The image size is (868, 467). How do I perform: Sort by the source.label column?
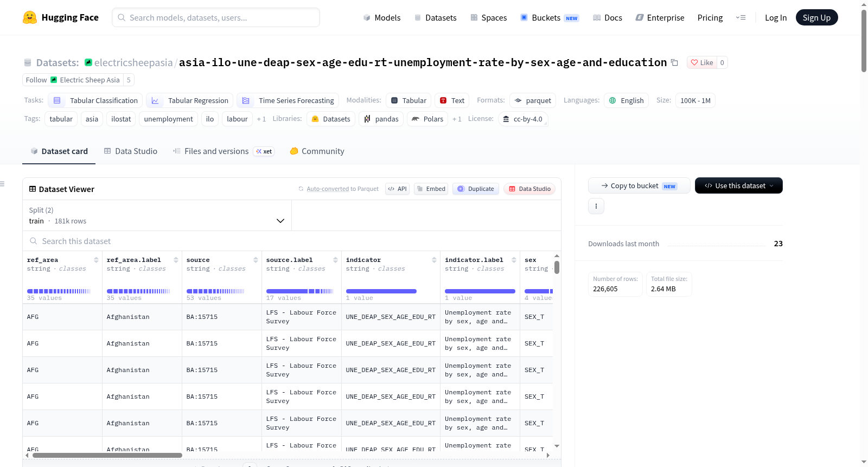click(335, 260)
